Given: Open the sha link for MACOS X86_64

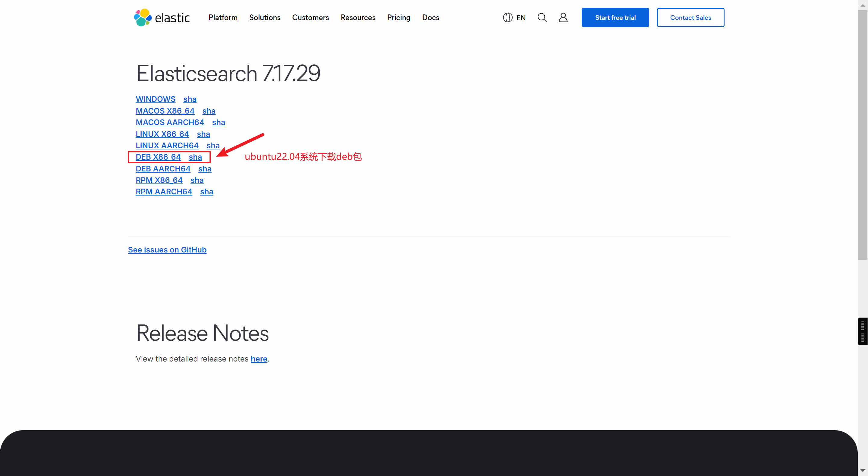Looking at the screenshot, I should [209, 111].
